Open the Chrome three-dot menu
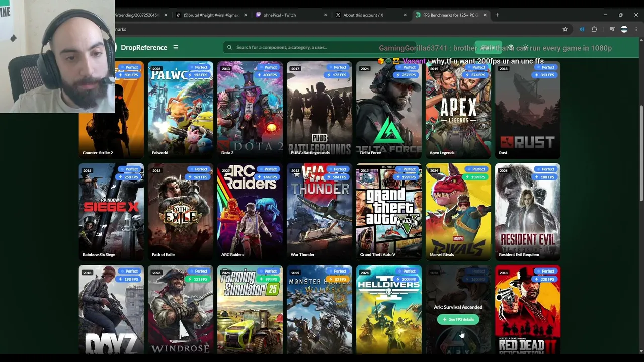 tap(636, 29)
